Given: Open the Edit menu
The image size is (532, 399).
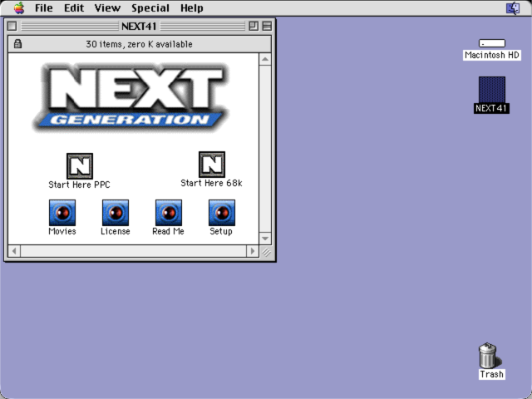Looking at the screenshot, I should pyautogui.click(x=74, y=7).
